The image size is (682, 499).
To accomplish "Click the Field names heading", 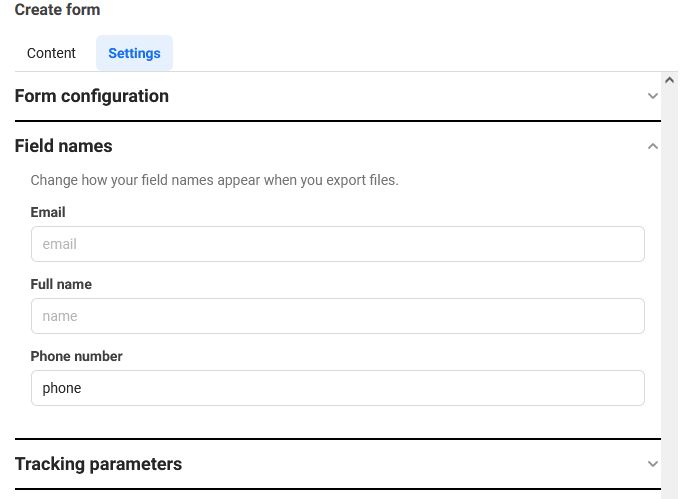I will click(x=64, y=146).
